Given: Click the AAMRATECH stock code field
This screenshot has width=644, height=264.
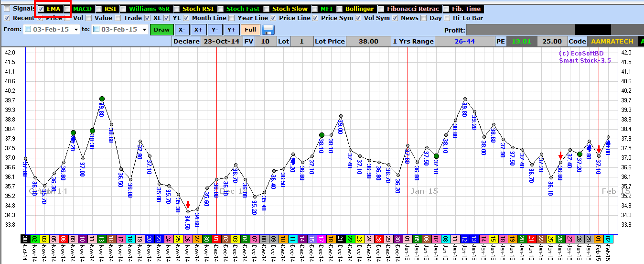Looking at the screenshot, I should click(612, 41).
